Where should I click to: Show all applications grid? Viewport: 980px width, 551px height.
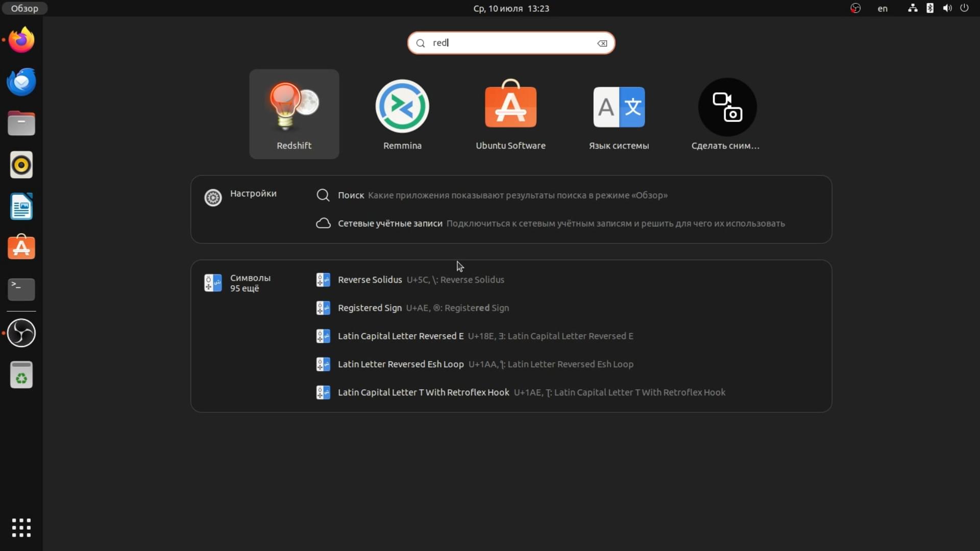(x=21, y=528)
